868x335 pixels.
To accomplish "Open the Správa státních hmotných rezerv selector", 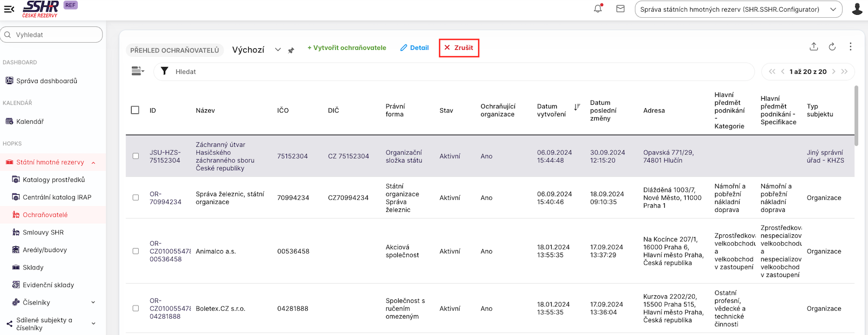I will pos(738,9).
